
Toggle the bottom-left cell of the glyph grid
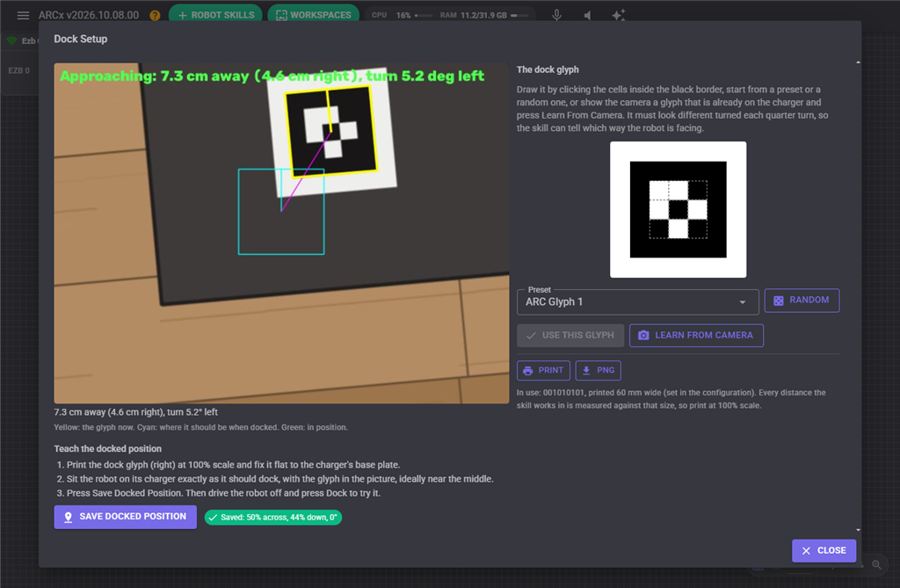tap(659, 229)
